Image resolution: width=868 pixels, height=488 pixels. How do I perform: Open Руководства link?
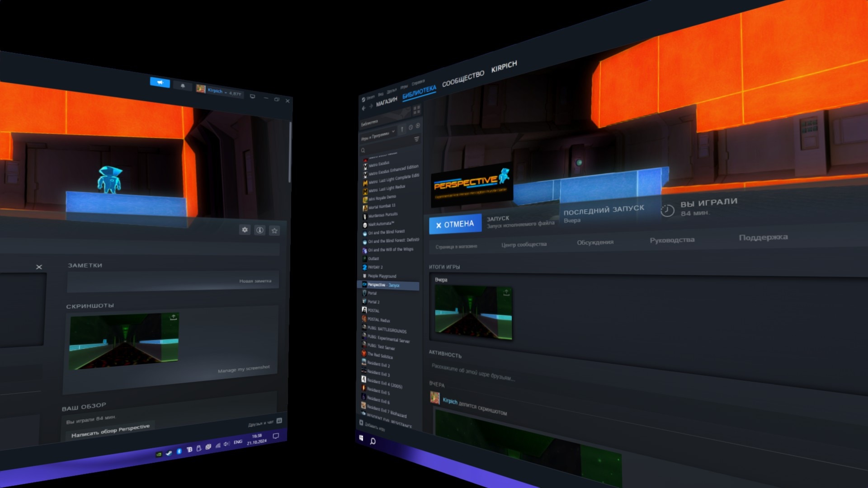(x=672, y=240)
